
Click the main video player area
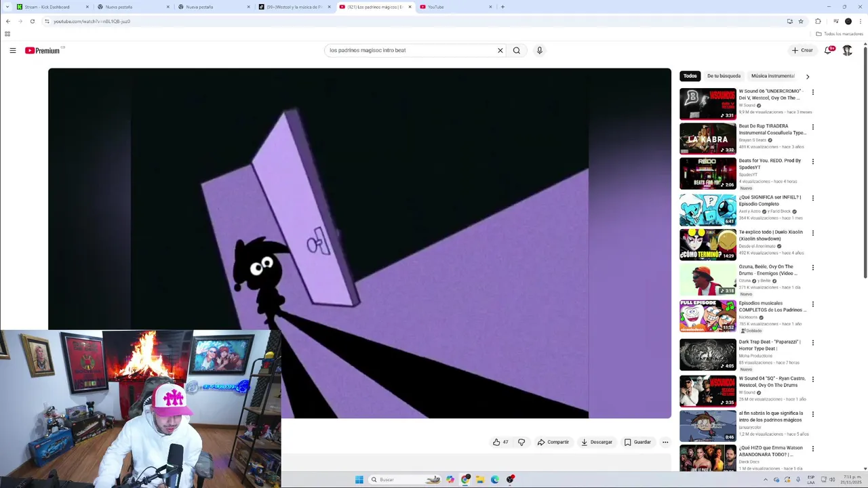pos(359,243)
